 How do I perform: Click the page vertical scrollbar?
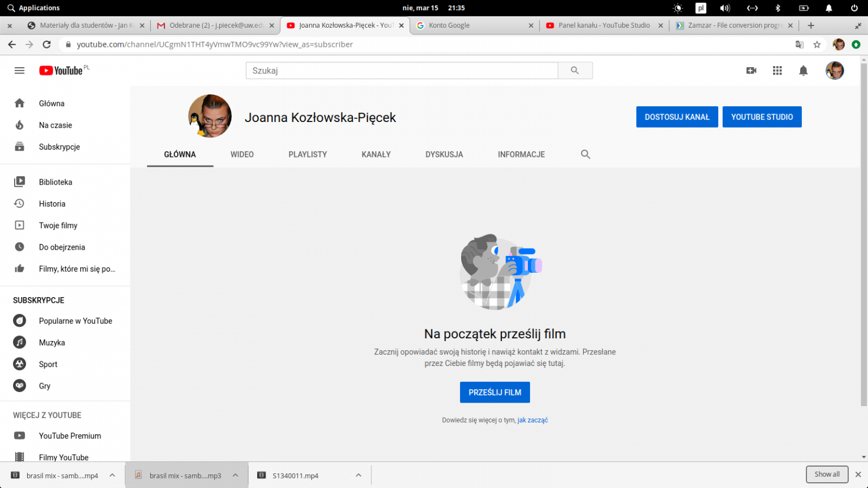click(863, 234)
